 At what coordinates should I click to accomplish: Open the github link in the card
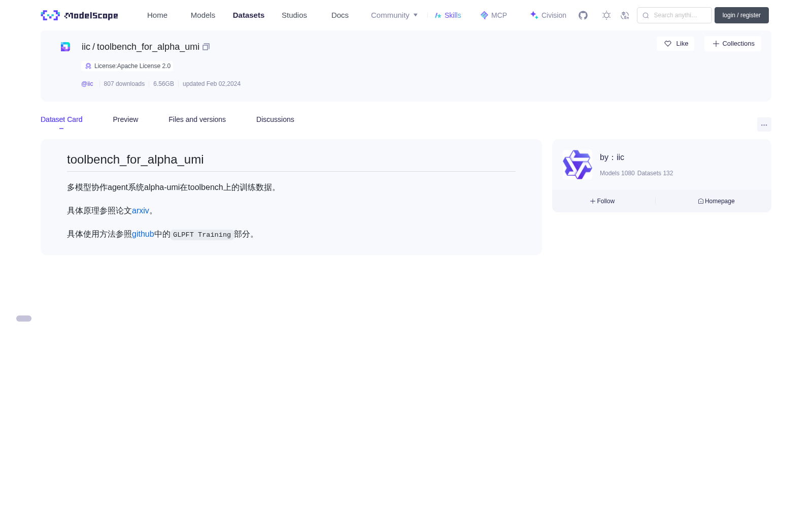(x=143, y=234)
